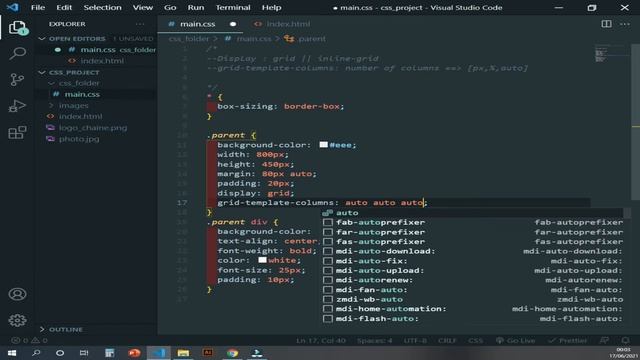Click errors and warnings status indicator
Image resolution: width=640 pixels, height=360 pixels.
click(x=29, y=340)
